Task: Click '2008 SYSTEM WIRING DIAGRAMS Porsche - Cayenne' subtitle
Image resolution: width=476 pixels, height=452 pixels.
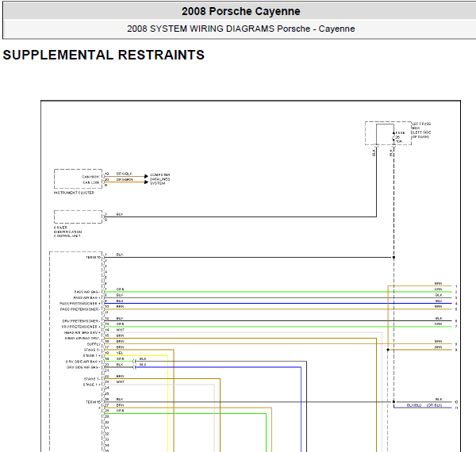Action: (x=240, y=29)
